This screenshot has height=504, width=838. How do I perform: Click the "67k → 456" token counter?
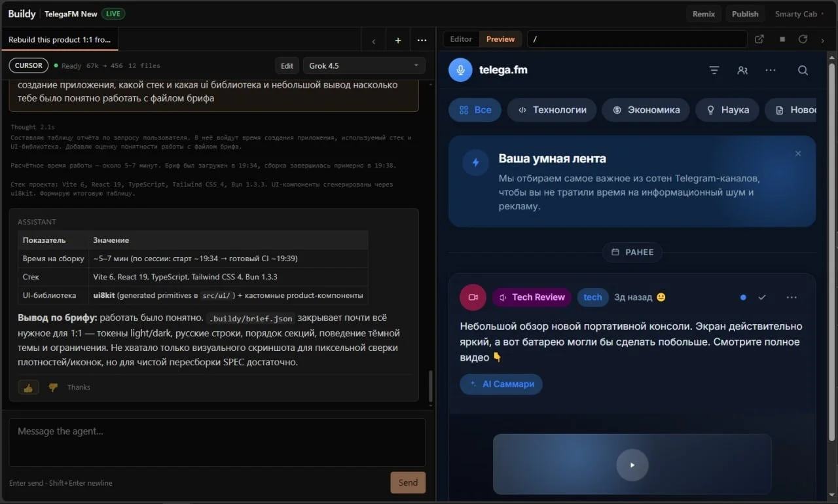[105, 65]
